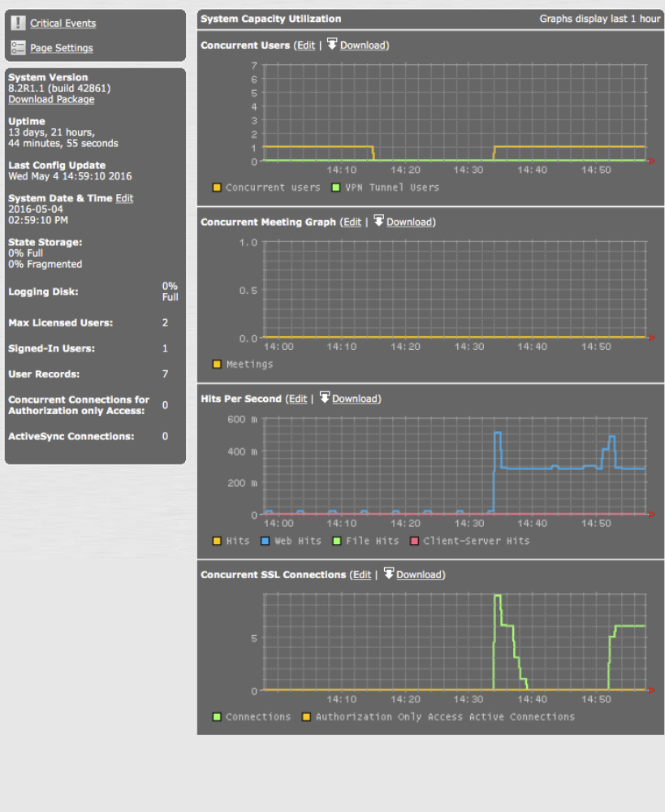The width and height of the screenshot is (665, 812).
Task: Edit the Concurrent SSL Connections graph
Action: (362, 575)
